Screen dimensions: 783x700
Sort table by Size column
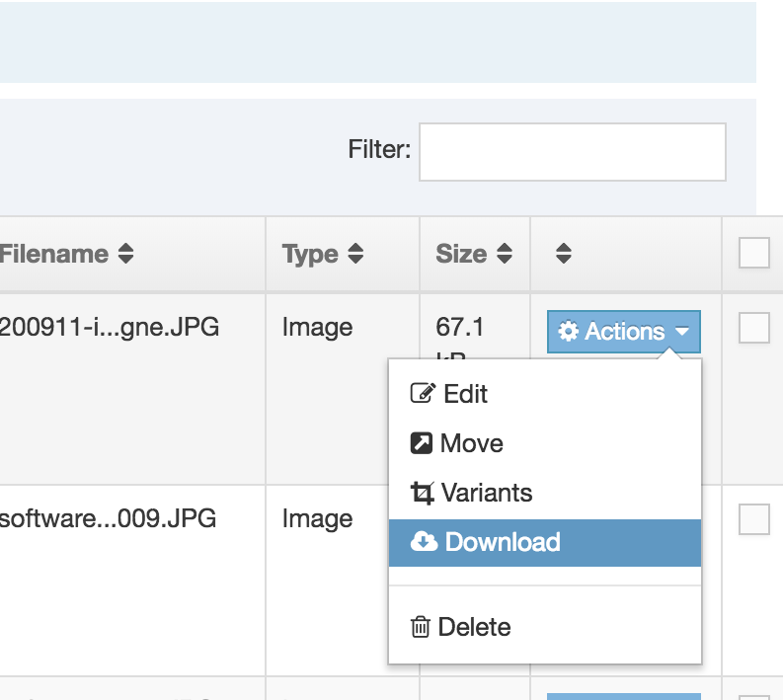505,253
